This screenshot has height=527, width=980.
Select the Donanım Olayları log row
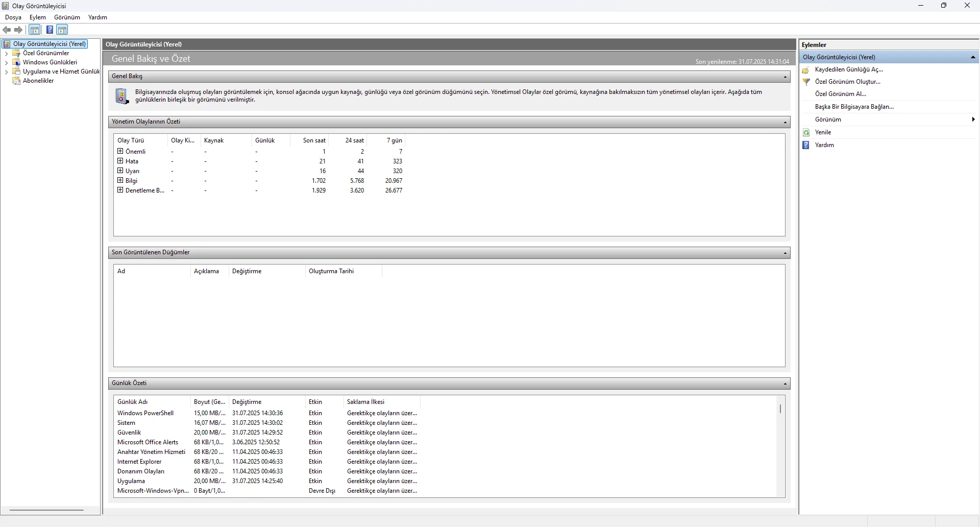click(x=267, y=471)
